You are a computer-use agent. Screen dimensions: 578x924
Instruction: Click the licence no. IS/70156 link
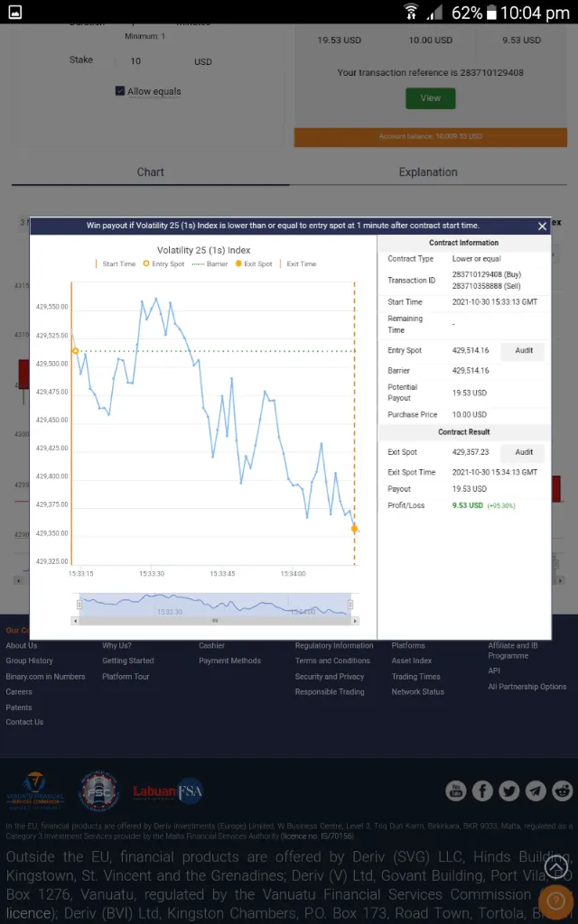(317, 836)
